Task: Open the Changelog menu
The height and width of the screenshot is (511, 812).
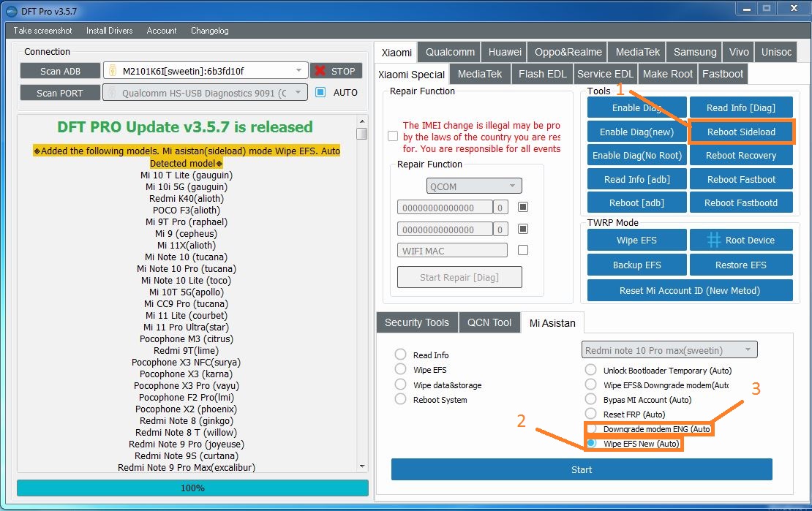Action: [x=210, y=31]
